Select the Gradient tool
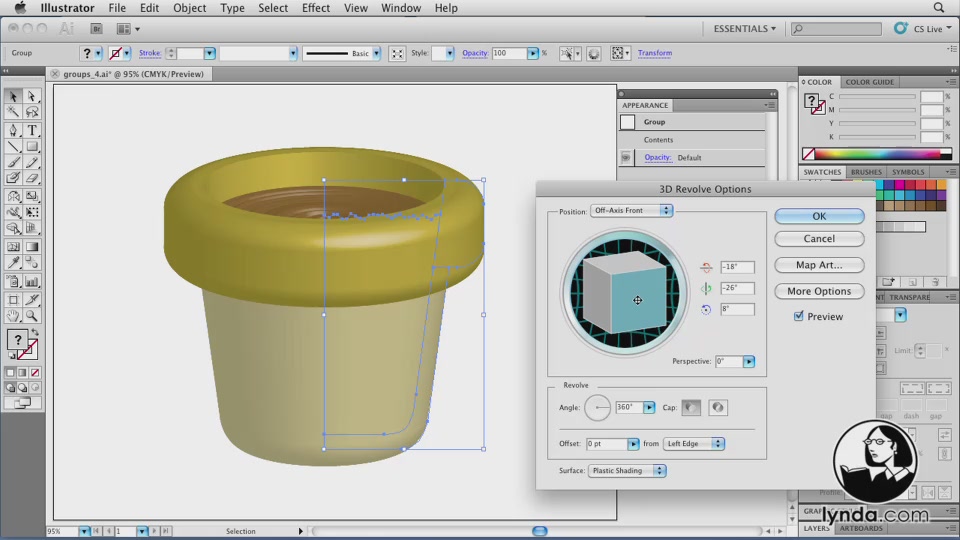 coord(32,247)
